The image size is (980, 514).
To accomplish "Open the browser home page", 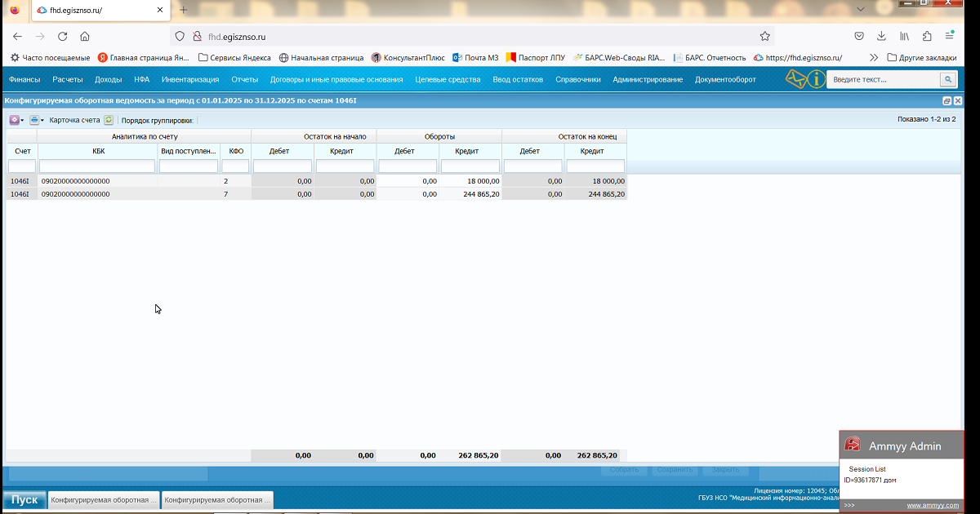I will click(85, 37).
